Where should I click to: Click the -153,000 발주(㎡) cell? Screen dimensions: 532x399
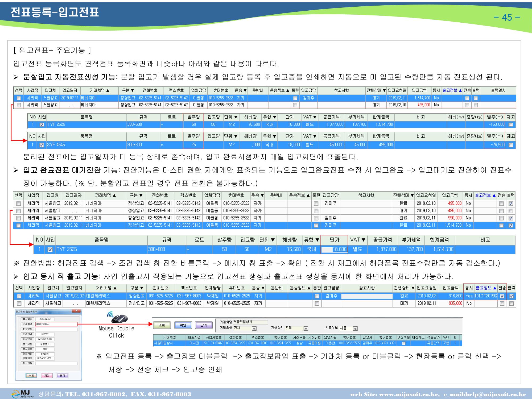[x=495, y=124]
